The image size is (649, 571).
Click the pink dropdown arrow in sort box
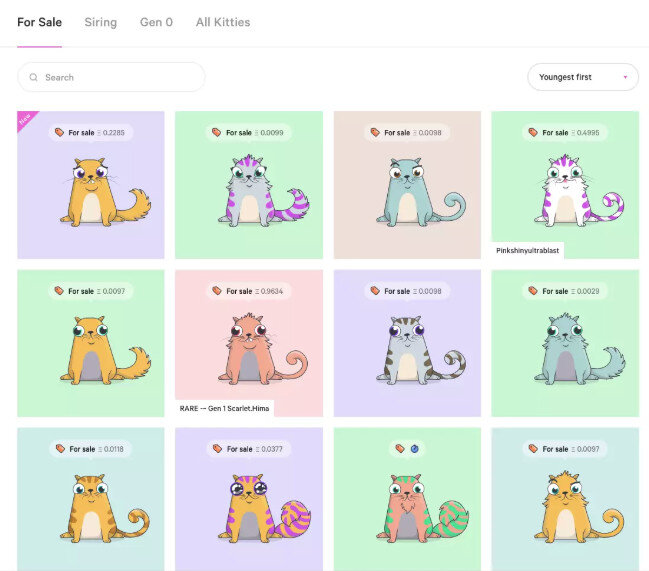pyautogui.click(x=625, y=77)
